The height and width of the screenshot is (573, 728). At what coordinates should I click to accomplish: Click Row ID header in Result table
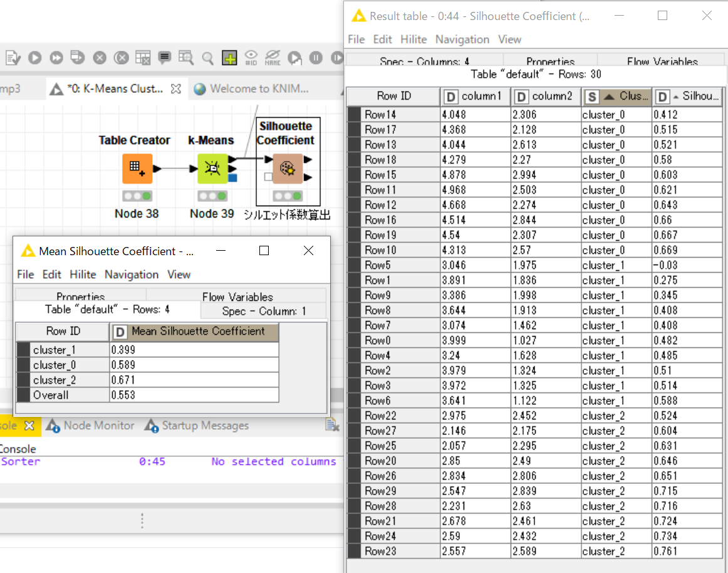[393, 96]
